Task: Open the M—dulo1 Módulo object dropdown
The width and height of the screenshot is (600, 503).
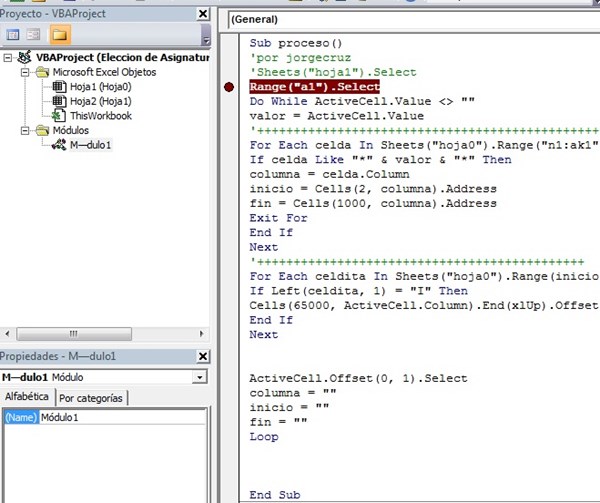Action: [x=201, y=377]
